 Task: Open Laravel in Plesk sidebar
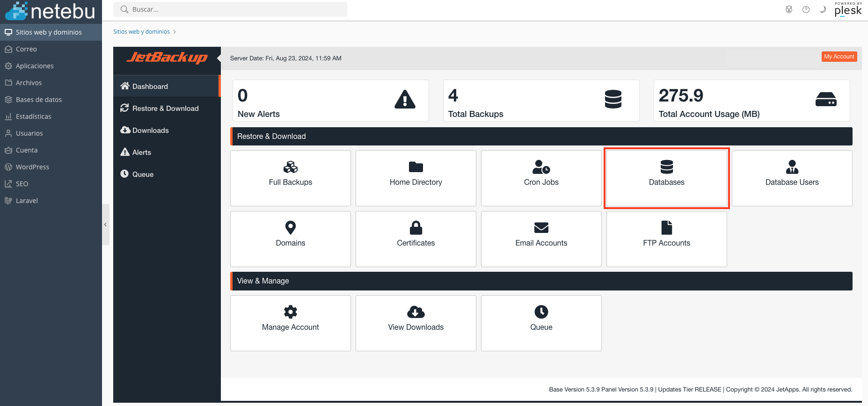coord(51,201)
